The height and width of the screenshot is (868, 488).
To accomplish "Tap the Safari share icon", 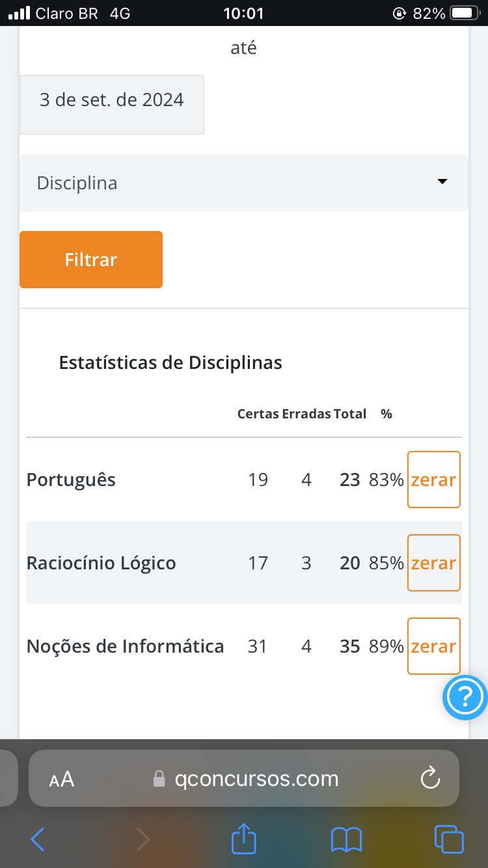I will [244, 839].
